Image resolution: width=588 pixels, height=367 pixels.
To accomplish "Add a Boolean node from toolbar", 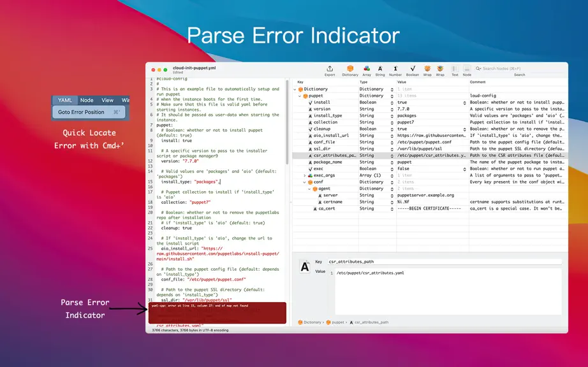I will pyautogui.click(x=413, y=69).
